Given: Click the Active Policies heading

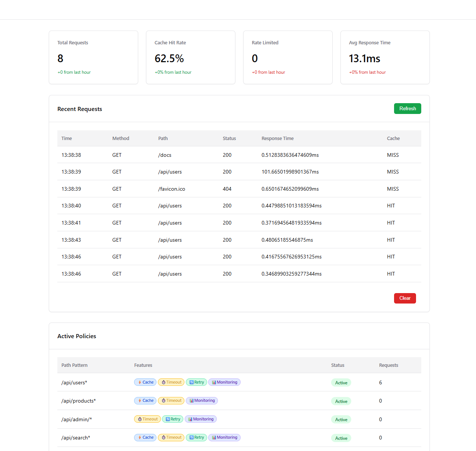Looking at the screenshot, I should 77,336.
